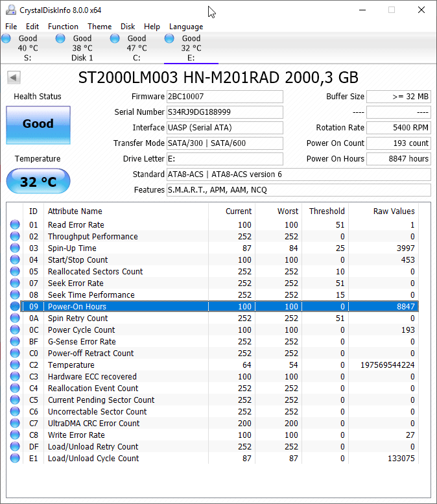The height and width of the screenshot is (504, 437).
Task: Click the CrystalDiskInfo title bar app icon
Action: (x=11, y=10)
